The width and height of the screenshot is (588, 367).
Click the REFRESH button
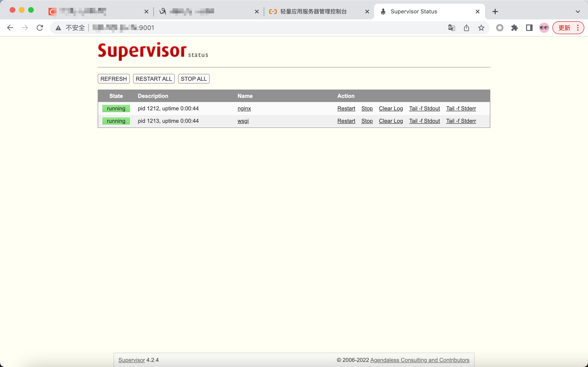(x=113, y=79)
